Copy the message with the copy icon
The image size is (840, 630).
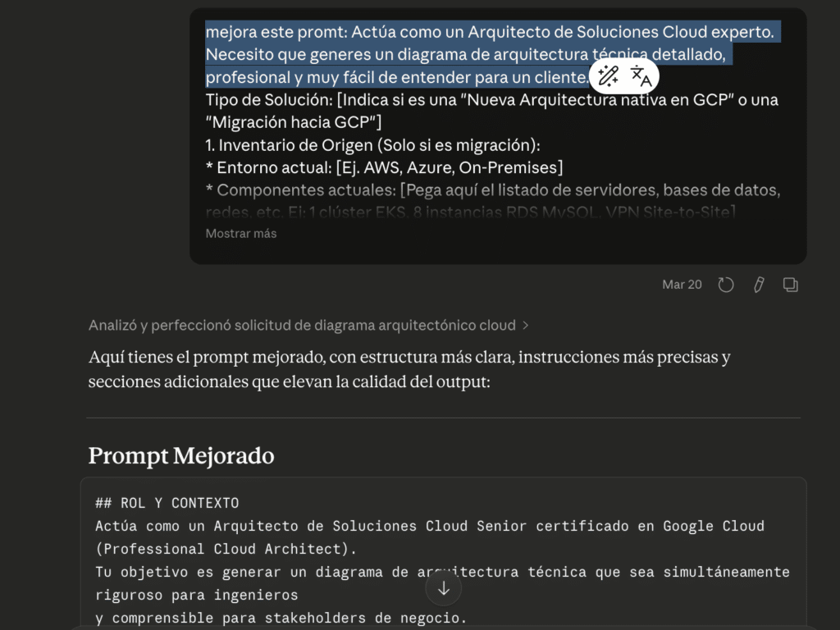(x=789, y=284)
